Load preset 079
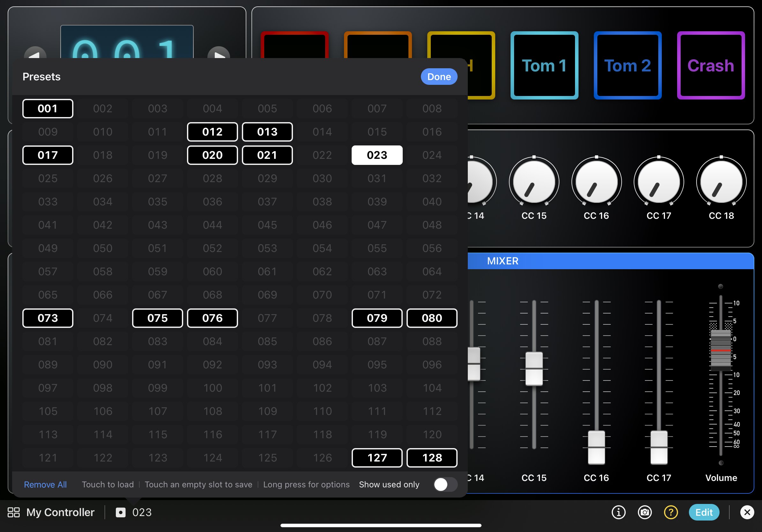Image resolution: width=762 pixels, height=532 pixels. [x=377, y=318]
